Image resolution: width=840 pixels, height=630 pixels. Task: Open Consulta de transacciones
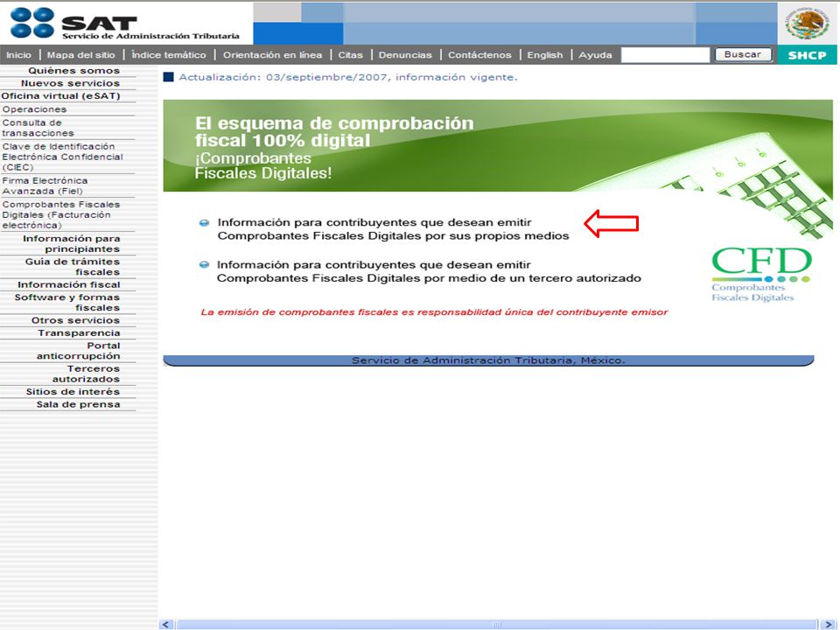[x=38, y=128]
